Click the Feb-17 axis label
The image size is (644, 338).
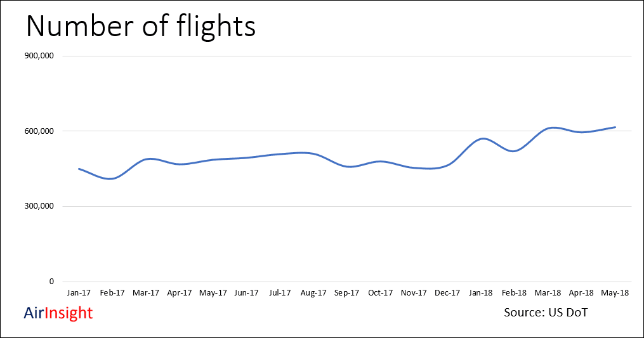pyautogui.click(x=112, y=293)
